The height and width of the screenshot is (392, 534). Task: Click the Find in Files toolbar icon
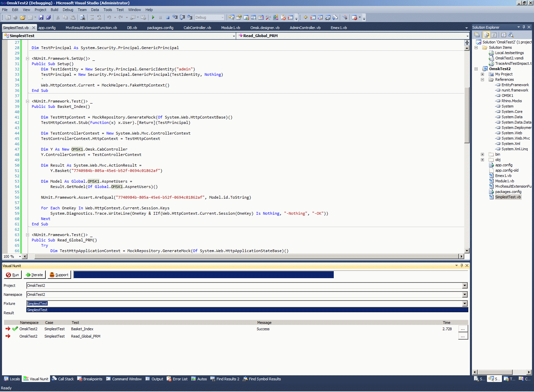pos(82,17)
